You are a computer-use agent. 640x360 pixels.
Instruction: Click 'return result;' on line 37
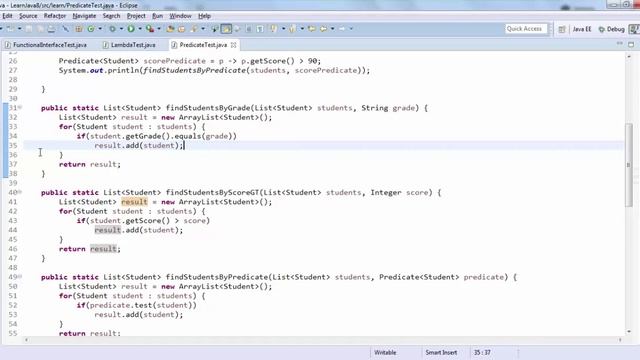pos(90,164)
